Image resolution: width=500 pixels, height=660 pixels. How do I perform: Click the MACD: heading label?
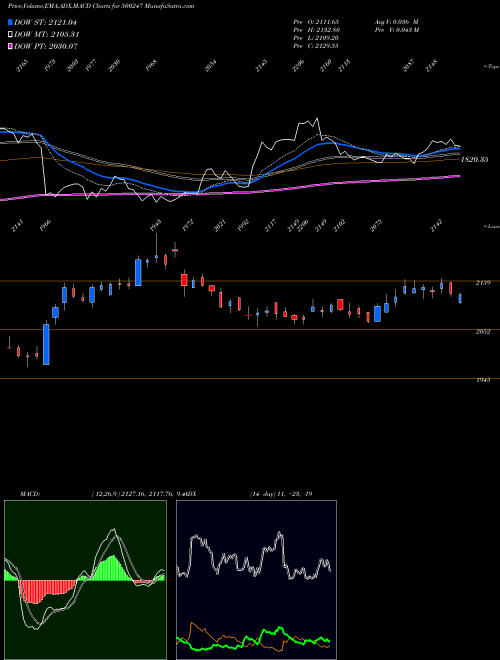click(x=30, y=494)
